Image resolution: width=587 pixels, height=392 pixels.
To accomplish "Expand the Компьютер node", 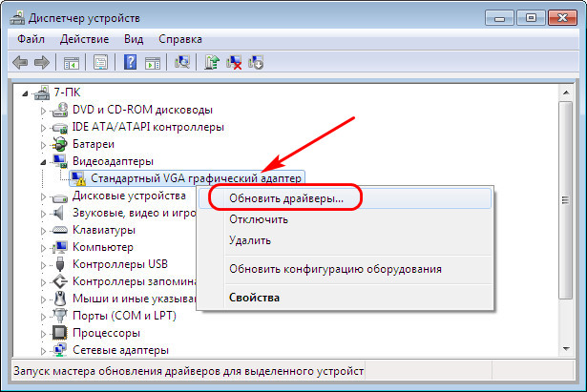I will [x=43, y=248].
